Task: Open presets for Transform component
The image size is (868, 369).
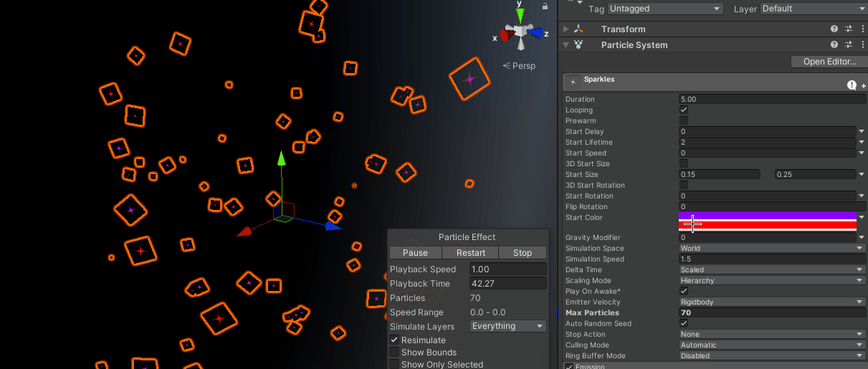Action: point(849,29)
